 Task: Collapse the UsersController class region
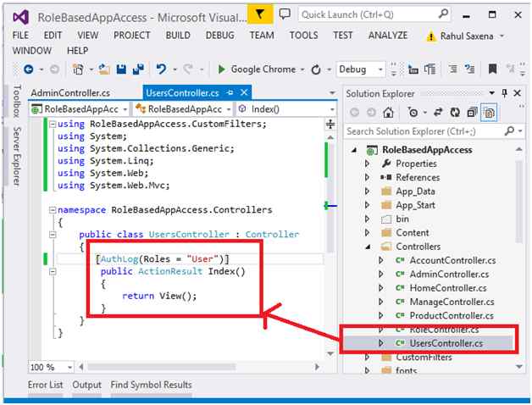click(x=53, y=235)
